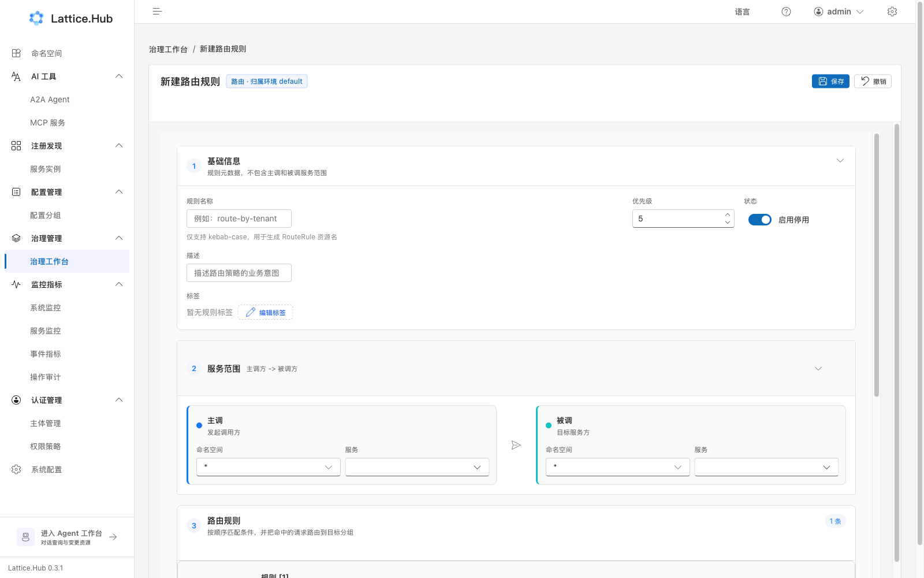The height and width of the screenshot is (578, 924).
Task: Click the 描述 input field
Action: tap(239, 273)
